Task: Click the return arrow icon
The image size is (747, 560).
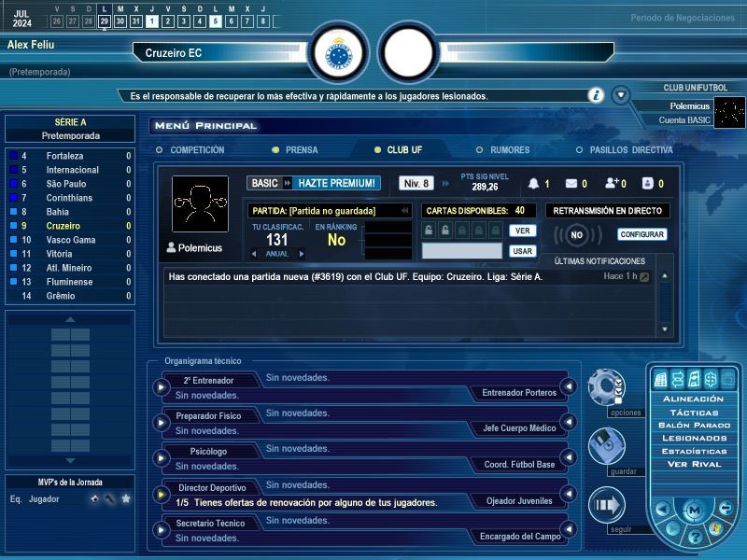Action: click(726, 508)
